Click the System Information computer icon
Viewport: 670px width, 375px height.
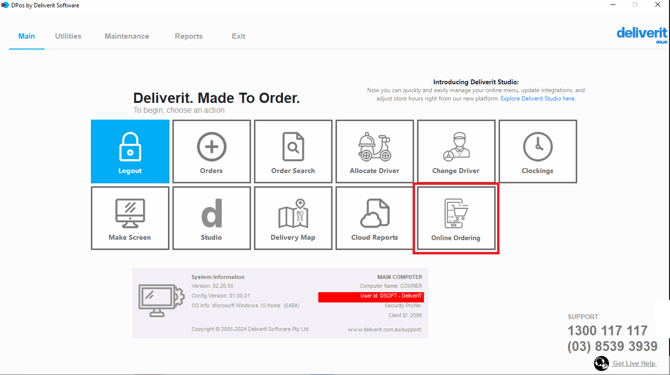pyautogui.click(x=161, y=300)
